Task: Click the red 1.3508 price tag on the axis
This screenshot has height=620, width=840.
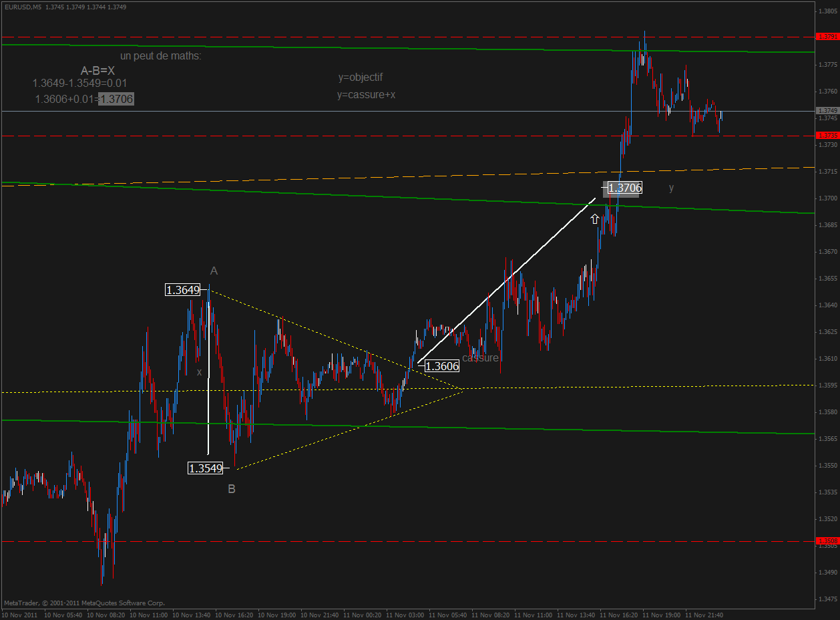Action: (827, 540)
